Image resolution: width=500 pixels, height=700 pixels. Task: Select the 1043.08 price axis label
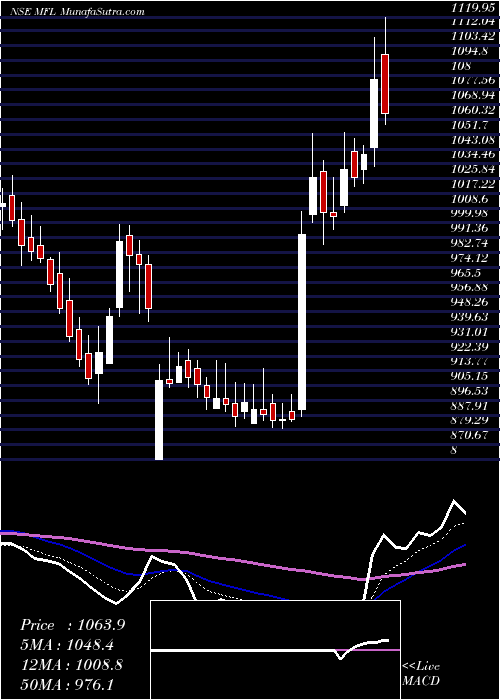pyautogui.click(x=473, y=139)
